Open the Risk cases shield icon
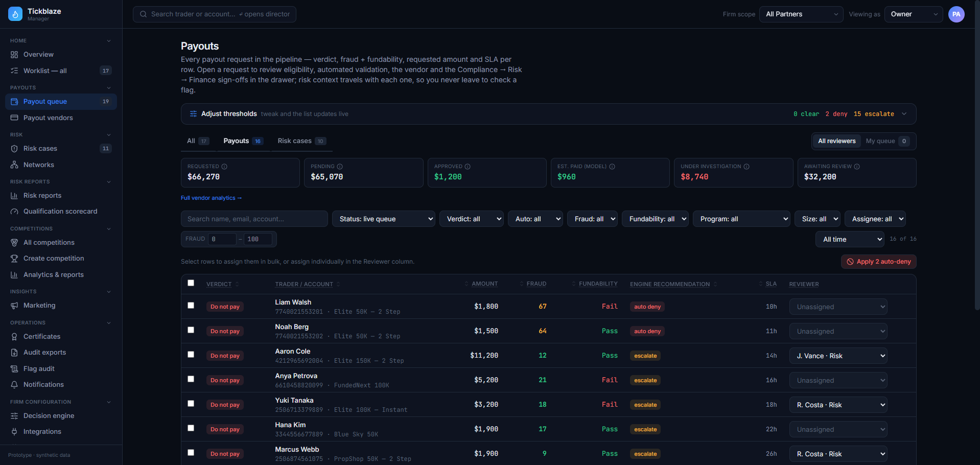 pyautogui.click(x=14, y=149)
